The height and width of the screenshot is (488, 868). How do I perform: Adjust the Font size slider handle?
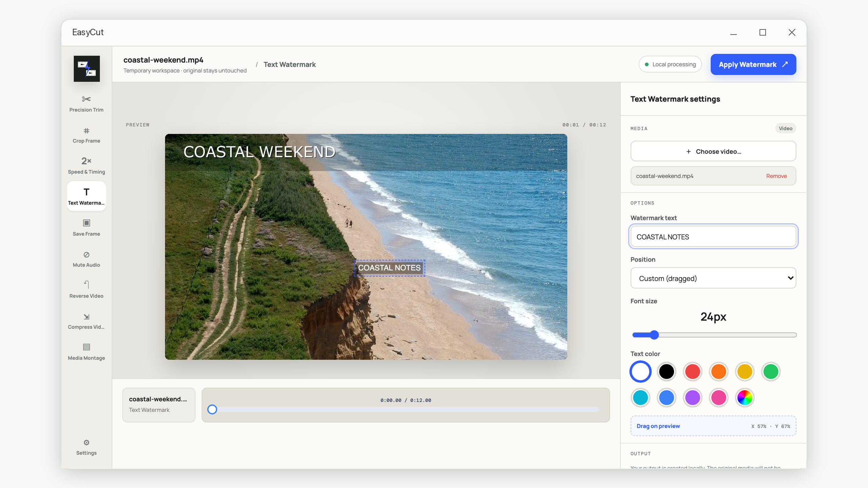[x=654, y=335]
